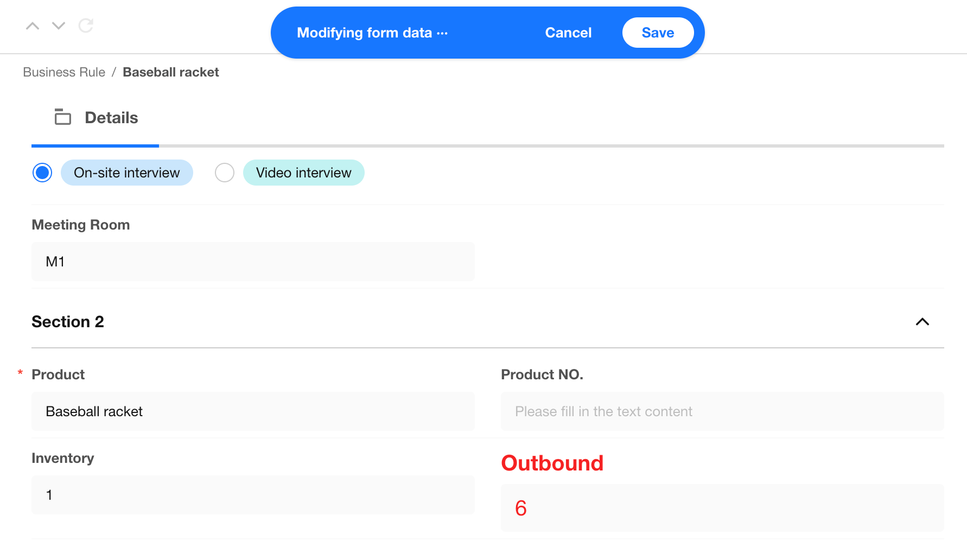Navigate to Business Rule breadcrumb
The width and height of the screenshot is (967, 560).
[x=64, y=72]
